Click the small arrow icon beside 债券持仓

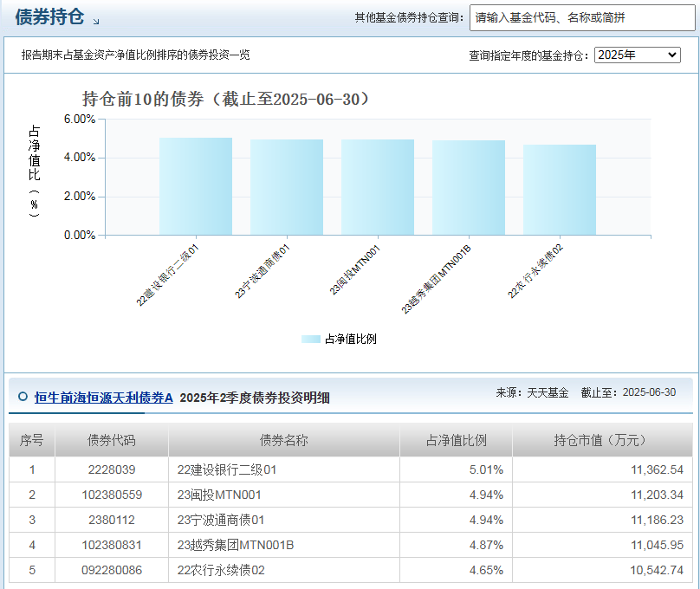96,21
